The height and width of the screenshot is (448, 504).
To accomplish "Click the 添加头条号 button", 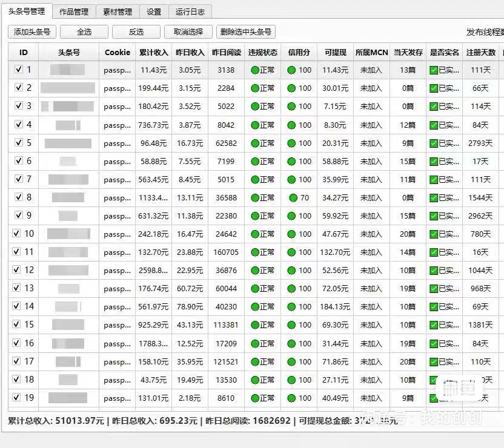I will pos(32,32).
